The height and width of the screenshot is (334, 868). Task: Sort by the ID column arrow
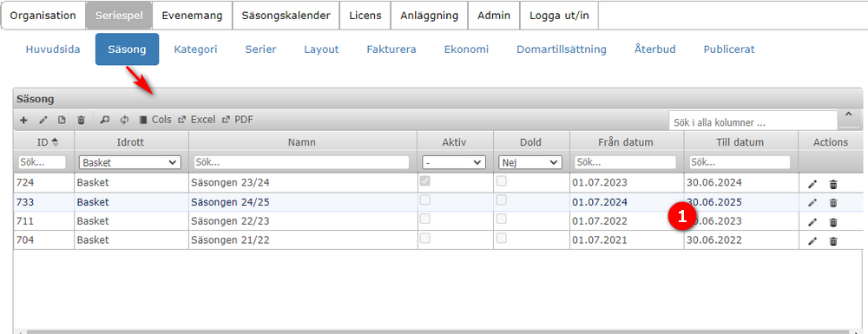coord(54,142)
